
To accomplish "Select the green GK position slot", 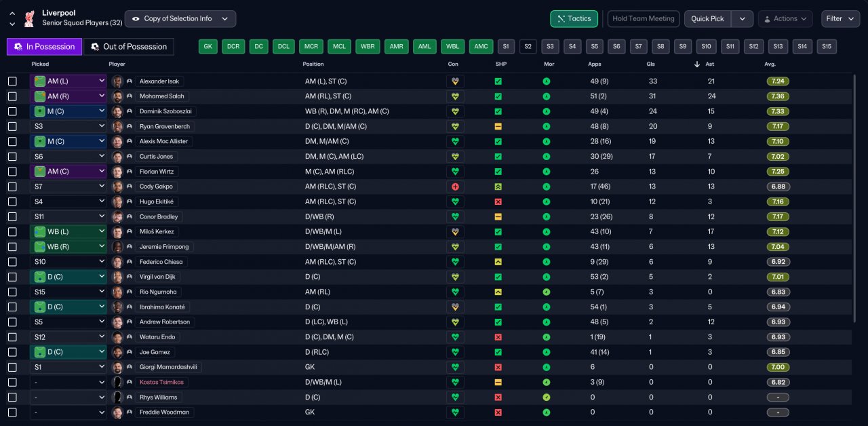I will tap(208, 47).
